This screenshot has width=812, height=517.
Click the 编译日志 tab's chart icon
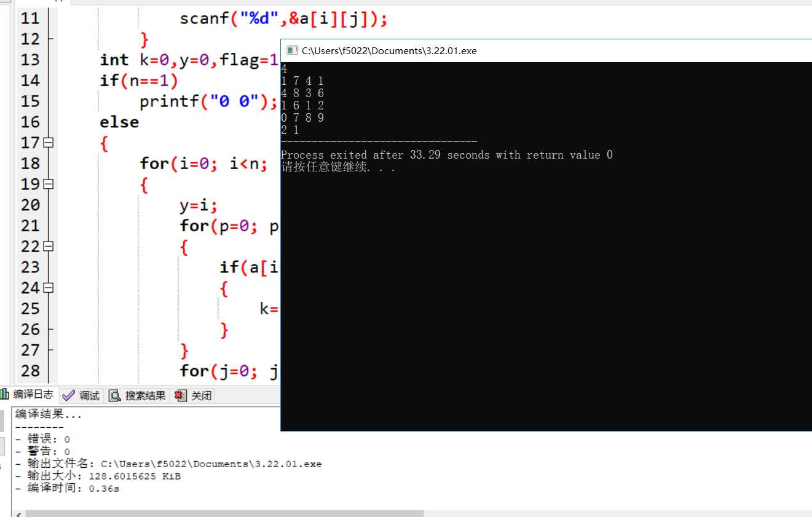[4, 395]
